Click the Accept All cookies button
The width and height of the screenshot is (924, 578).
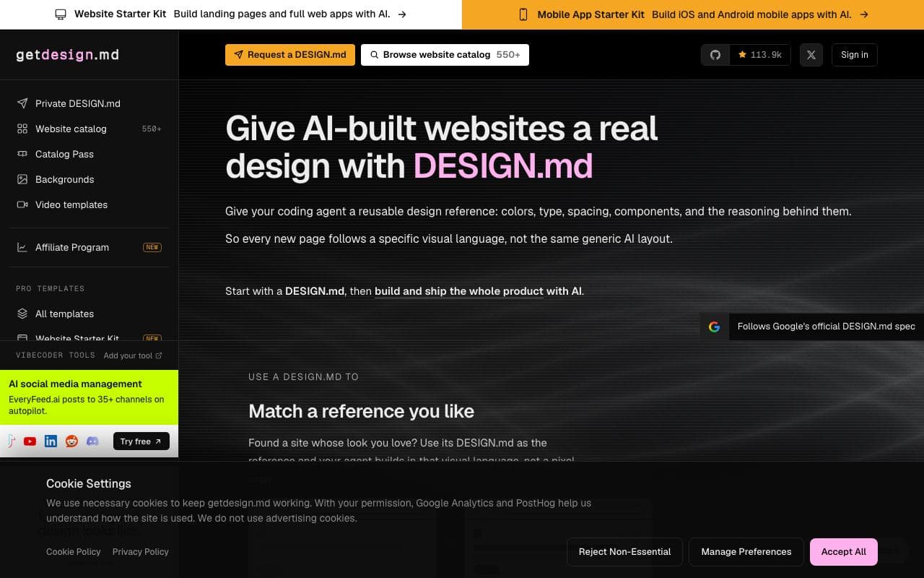[843, 551]
